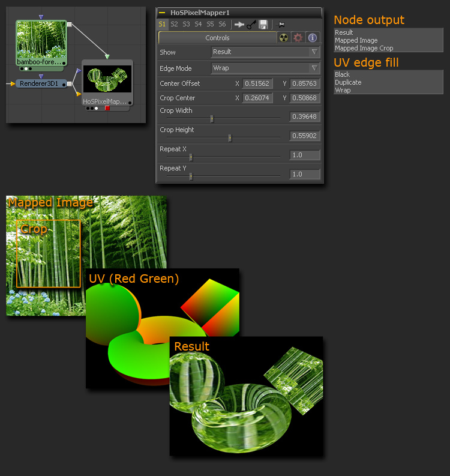The height and width of the screenshot is (476, 450).
Task: Switch to settings slot S2
Action: coord(174,24)
